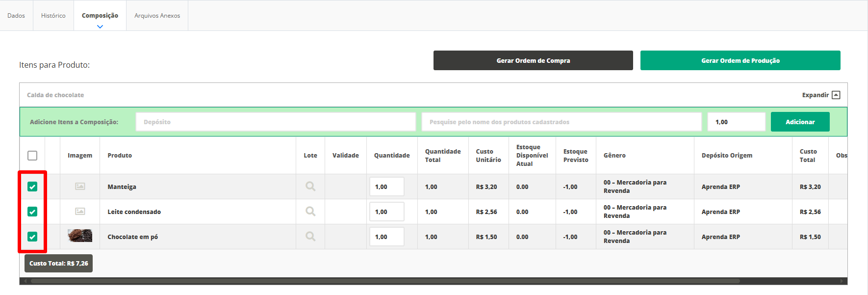The width and height of the screenshot is (868, 295).
Task: Uncheck the Manteiga row checkbox
Action: (x=32, y=187)
